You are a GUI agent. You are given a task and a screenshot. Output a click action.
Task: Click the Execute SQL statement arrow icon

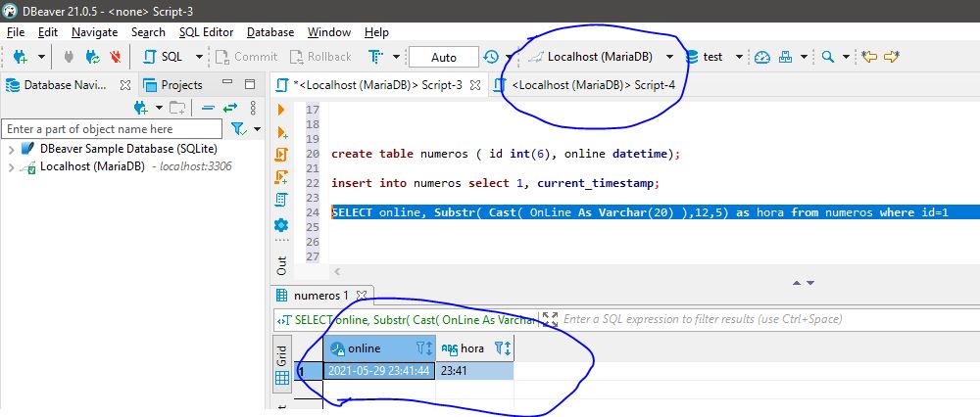point(282,109)
